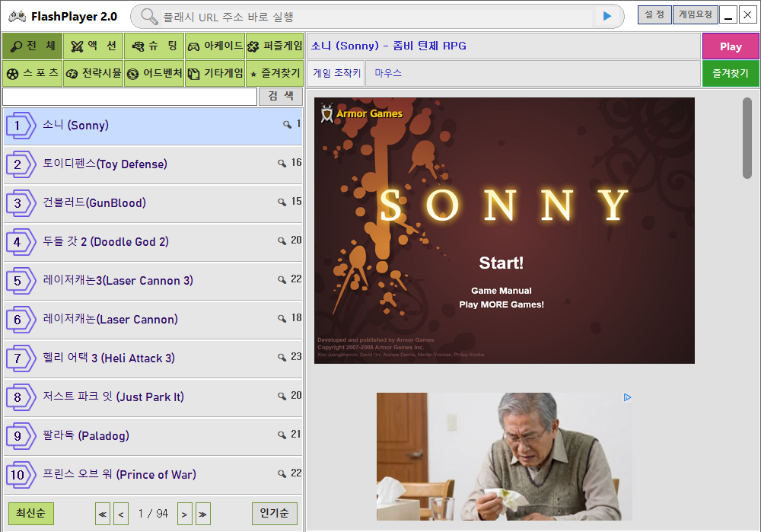This screenshot has height=532, width=761.
Task: Select 저스트 파크 잇 (Just Park It)
Action: (153, 398)
